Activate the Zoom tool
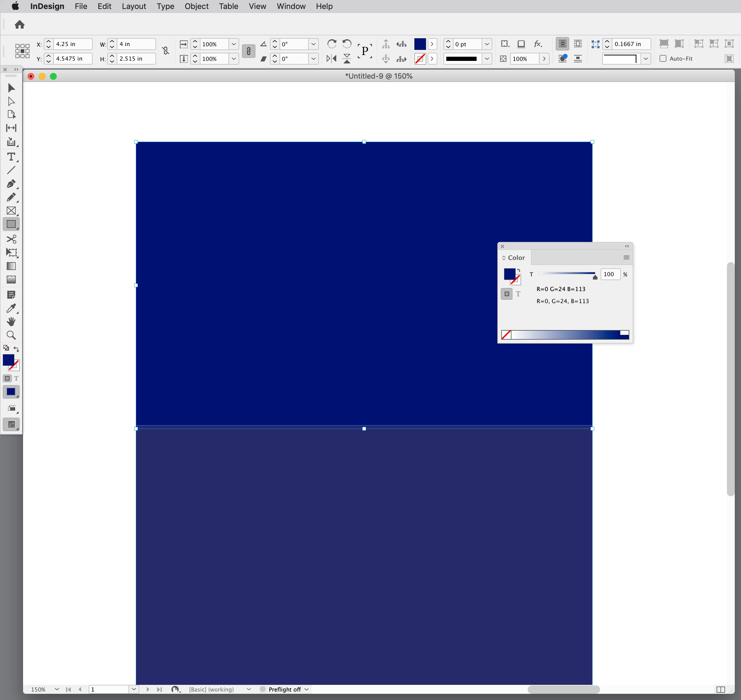Screen dimensions: 741x700 [11, 335]
